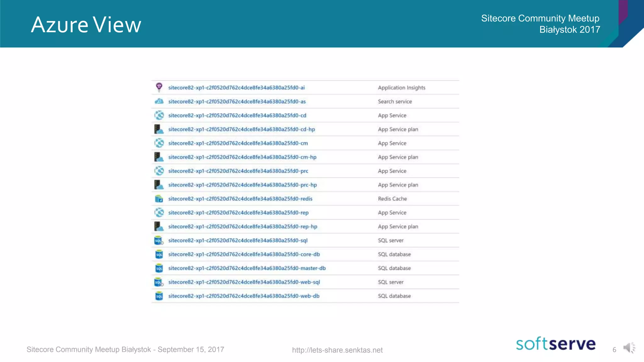The image size is (644, 362).
Task: Click the Application Insights lightbulb icon
Action: (159, 87)
